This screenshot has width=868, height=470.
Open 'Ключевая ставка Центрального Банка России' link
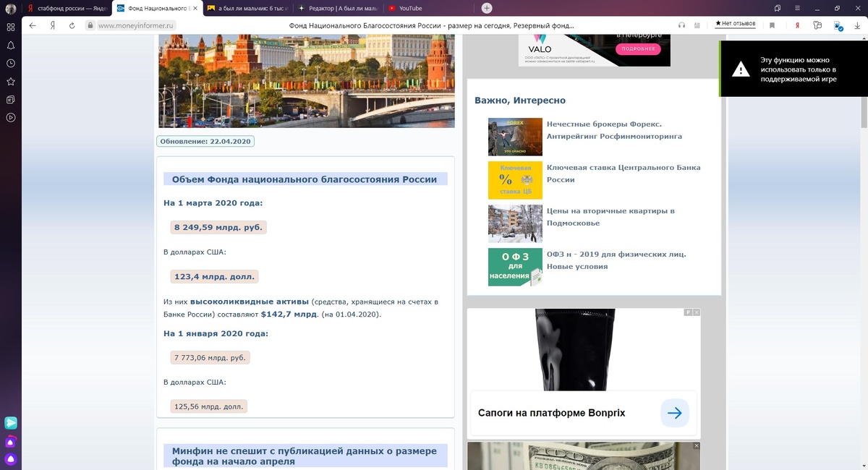click(624, 174)
